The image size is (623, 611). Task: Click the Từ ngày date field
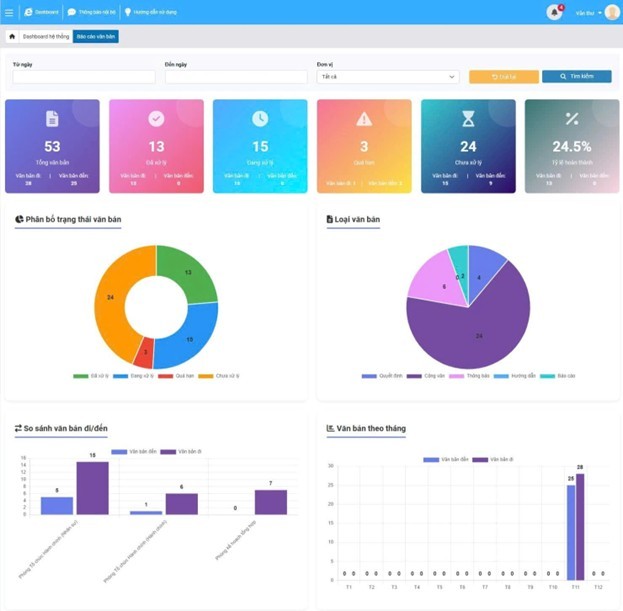pos(84,76)
